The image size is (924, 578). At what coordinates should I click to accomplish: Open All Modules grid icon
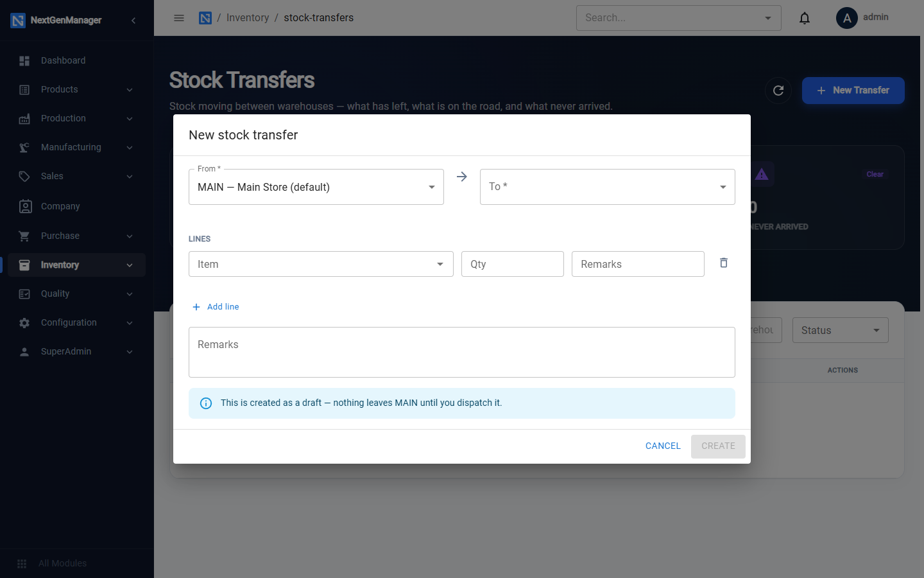coord(22,563)
